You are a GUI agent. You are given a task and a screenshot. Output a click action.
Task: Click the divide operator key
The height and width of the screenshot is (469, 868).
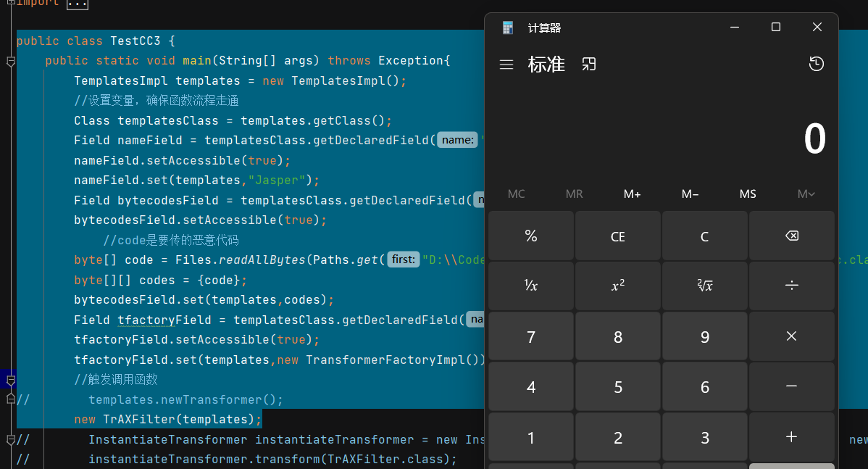792,285
